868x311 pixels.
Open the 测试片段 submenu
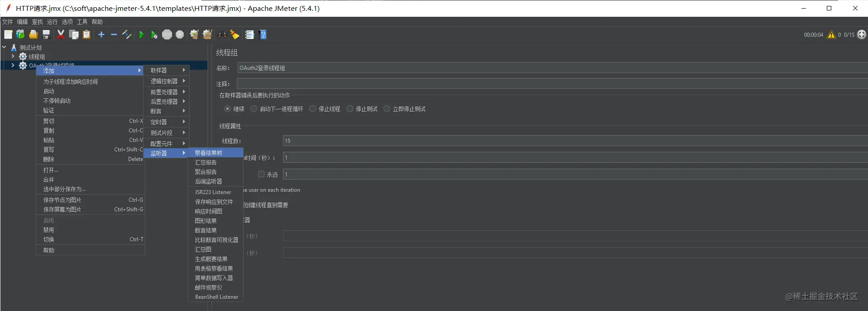tap(166, 133)
